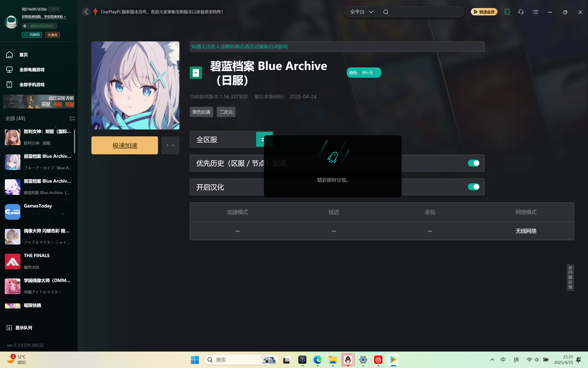Viewport: 588px width, 368px height.
Task: Open Settings gear in taskbar
Action: 363,360
